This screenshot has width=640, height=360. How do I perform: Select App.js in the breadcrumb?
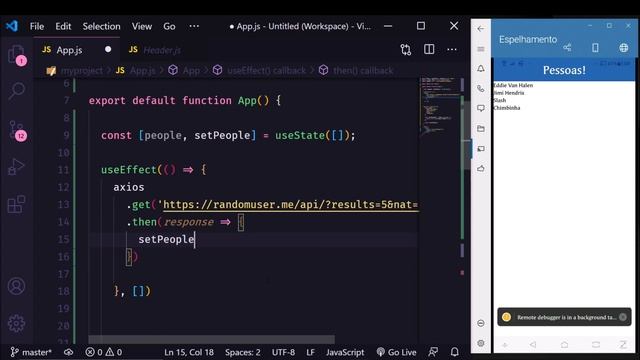coord(142,70)
